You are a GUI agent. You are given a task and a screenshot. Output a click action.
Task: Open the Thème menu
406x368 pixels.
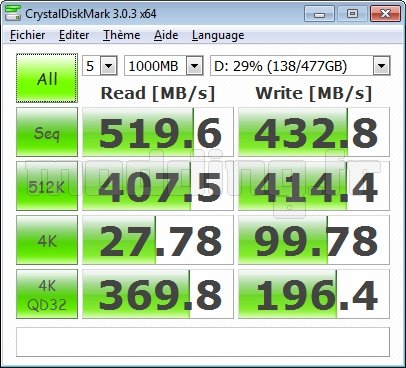tap(121, 35)
